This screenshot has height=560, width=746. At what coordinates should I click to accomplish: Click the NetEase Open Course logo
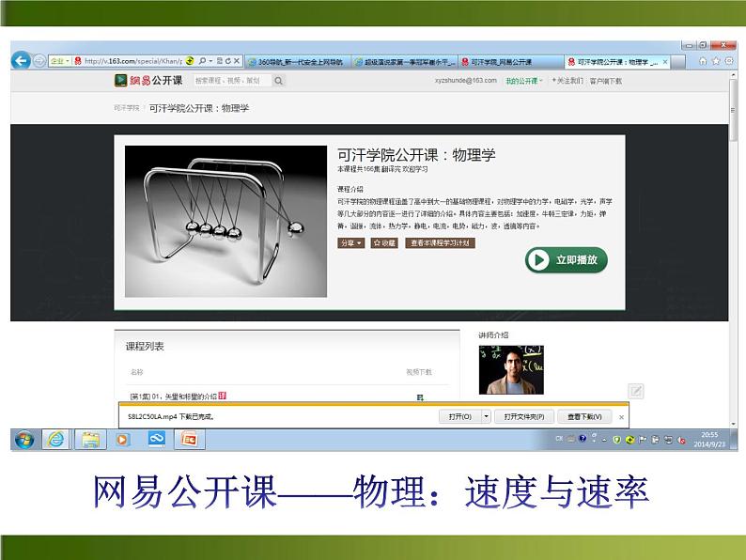(148, 81)
